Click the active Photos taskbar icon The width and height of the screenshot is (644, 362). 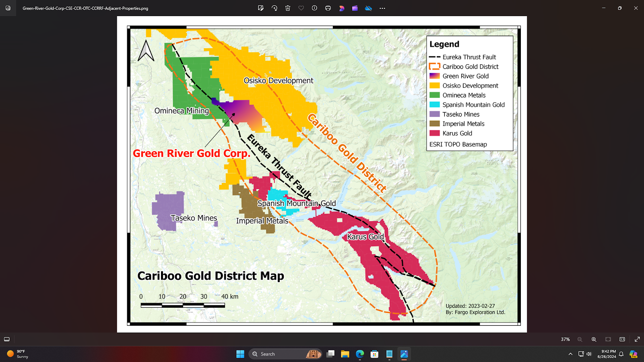tap(404, 354)
